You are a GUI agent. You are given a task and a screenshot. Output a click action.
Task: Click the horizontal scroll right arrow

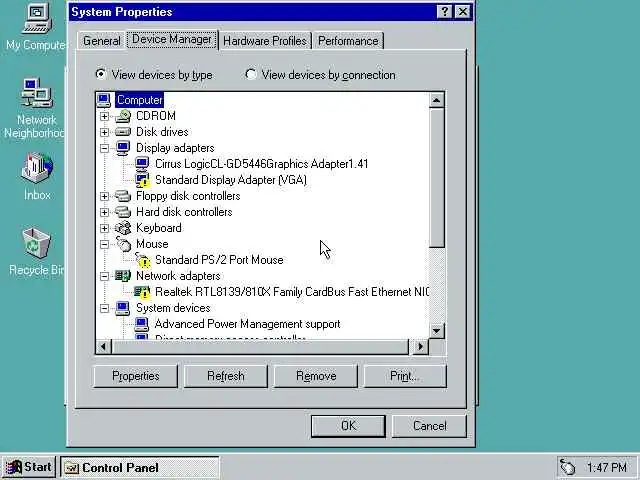point(421,347)
